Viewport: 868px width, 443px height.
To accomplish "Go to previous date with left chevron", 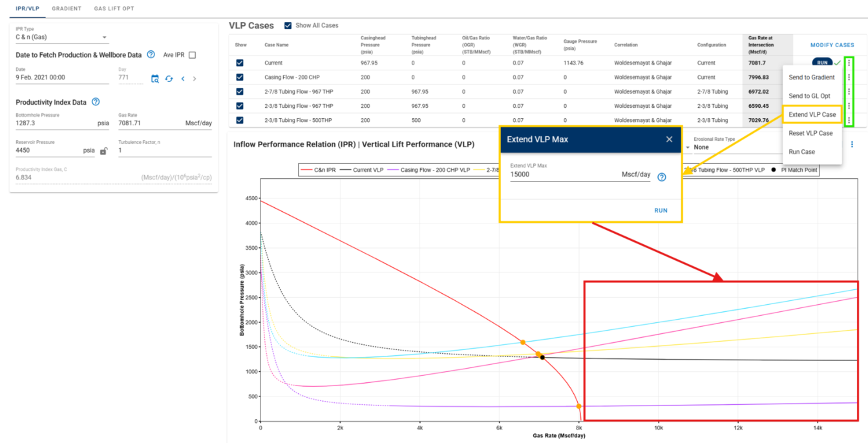I will tap(183, 79).
